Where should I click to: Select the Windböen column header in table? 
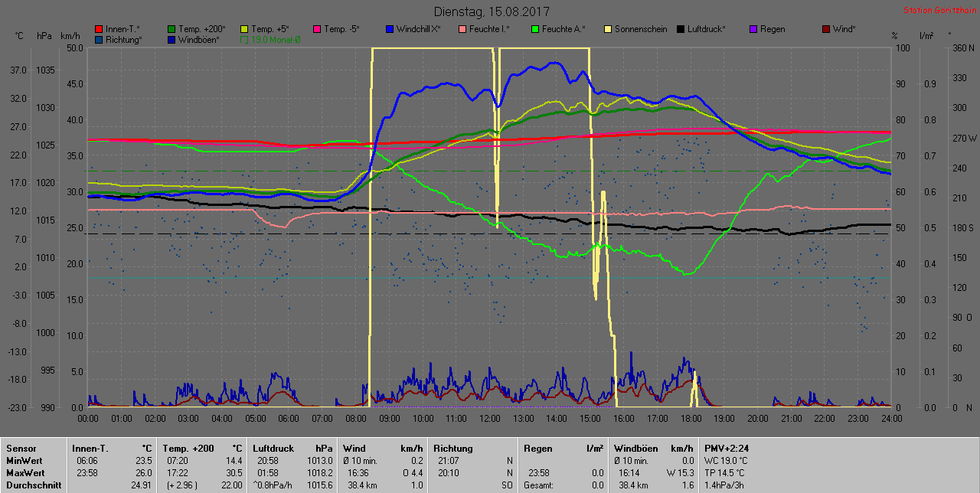point(636,449)
